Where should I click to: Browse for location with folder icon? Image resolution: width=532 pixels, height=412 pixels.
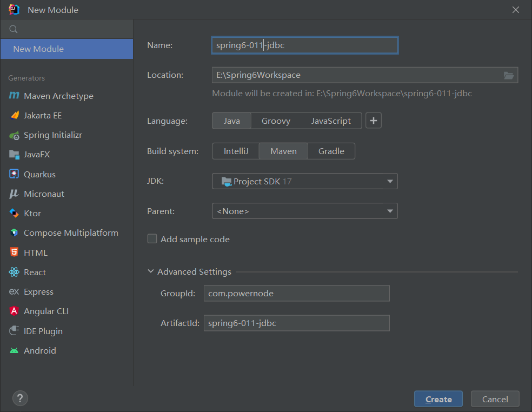(x=508, y=75)
